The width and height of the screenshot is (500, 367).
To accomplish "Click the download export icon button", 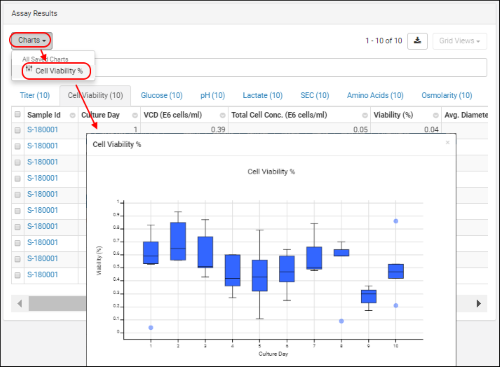I will (x=417, y=41).
